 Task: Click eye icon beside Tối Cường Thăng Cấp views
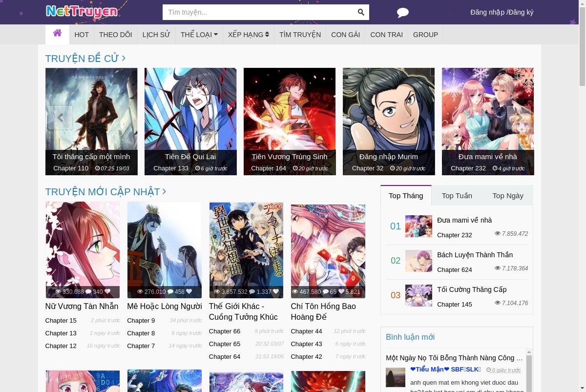click(498, 303)
